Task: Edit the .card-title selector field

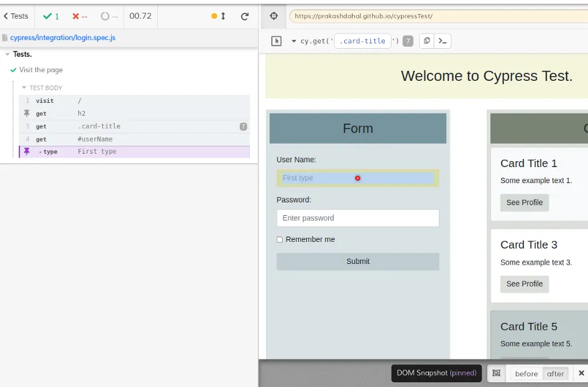Action: click(362, 41)
